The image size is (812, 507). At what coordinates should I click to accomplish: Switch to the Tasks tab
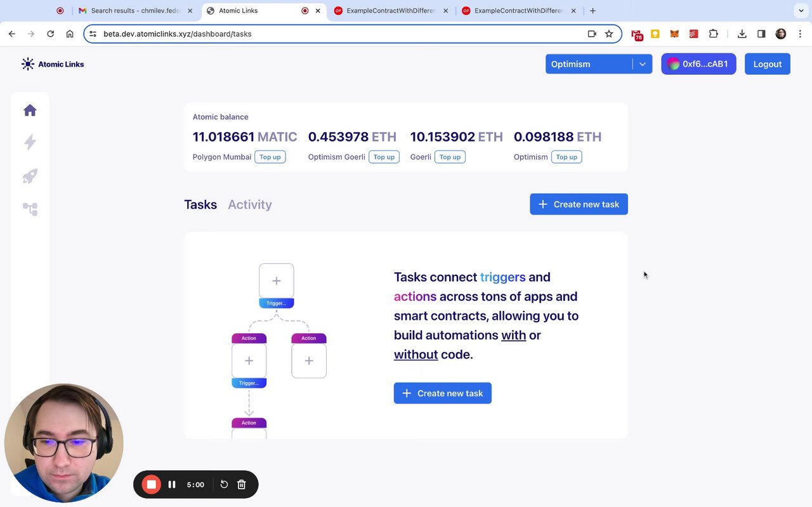coord(200,204)
